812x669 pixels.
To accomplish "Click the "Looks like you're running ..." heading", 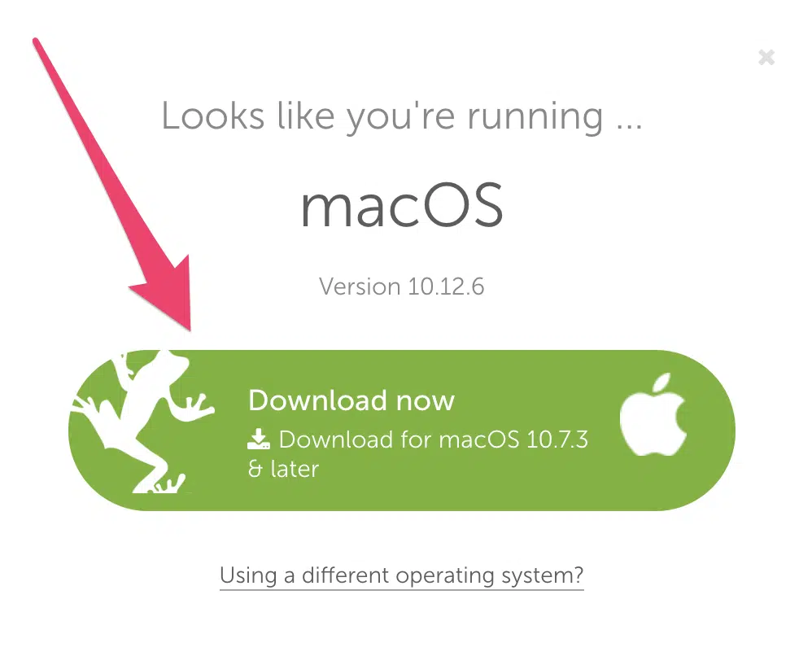I will click(401, 116).
